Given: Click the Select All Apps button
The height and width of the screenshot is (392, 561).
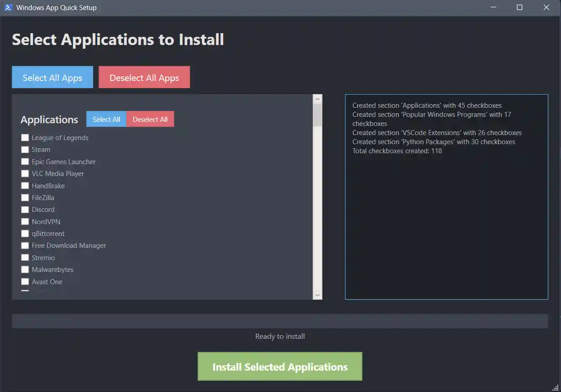Looking at the screenshot, I should [x=52, y=77].
